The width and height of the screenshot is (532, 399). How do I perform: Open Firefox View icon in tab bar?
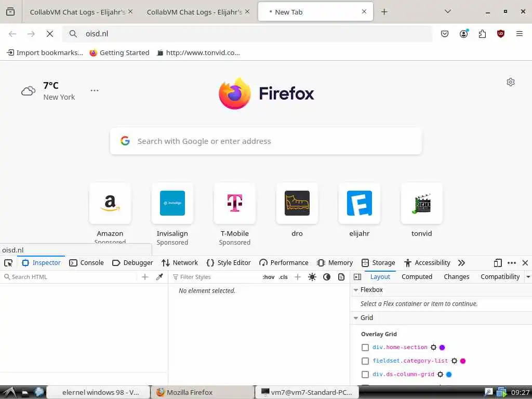coord(10,11)
